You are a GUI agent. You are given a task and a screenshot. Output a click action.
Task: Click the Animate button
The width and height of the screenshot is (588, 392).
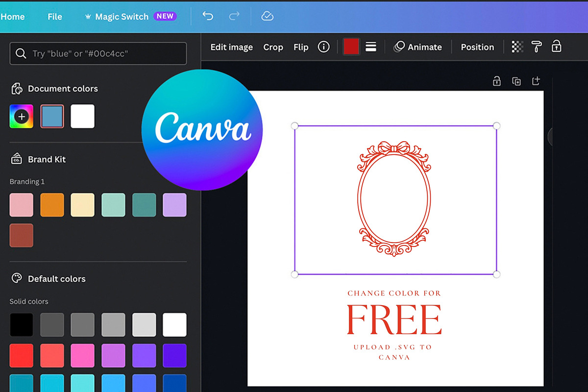(x=418, y=47)
